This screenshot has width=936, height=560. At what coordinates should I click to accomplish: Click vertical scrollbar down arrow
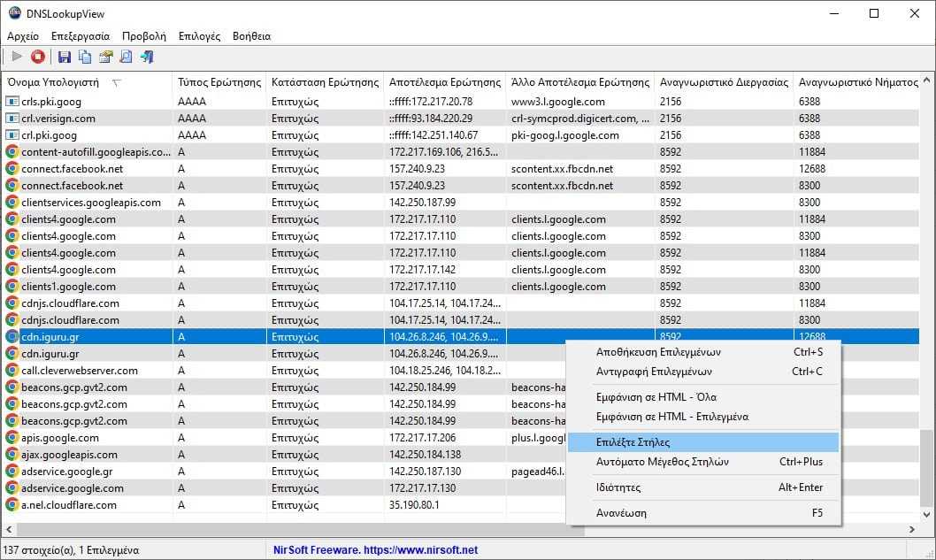coord(927,514)
